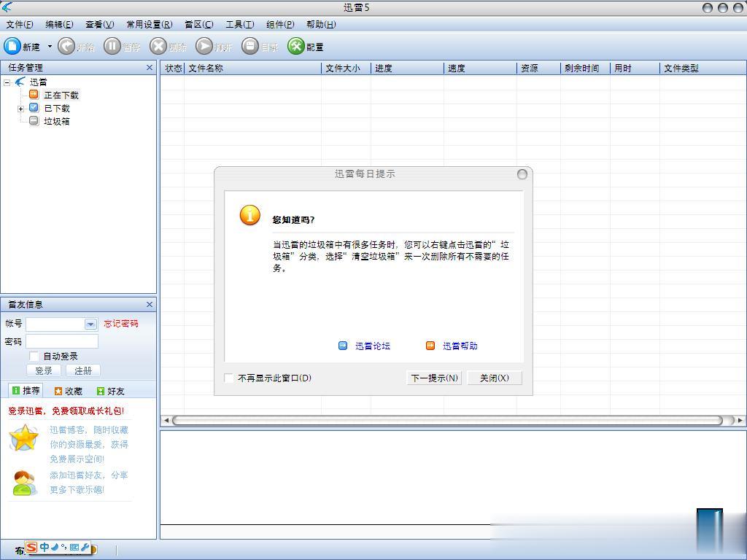Click the 新建 new task icon

coord(12,46)
